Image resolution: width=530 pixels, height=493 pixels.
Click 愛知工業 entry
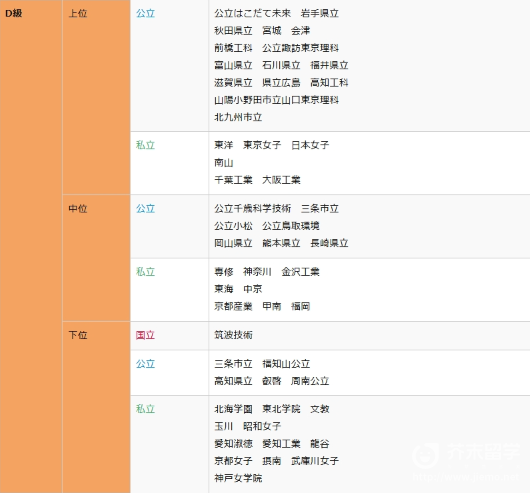(281, 444)
